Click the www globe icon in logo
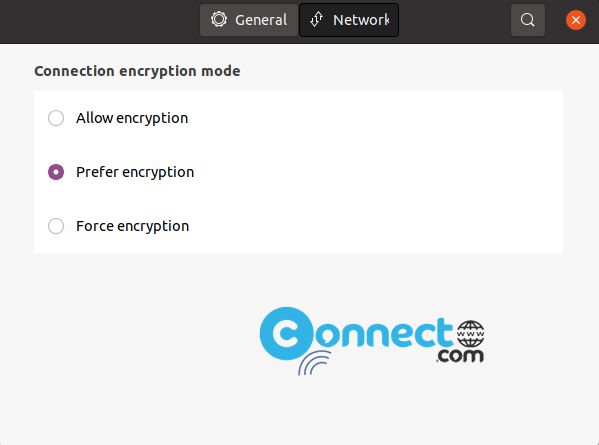Viewport: 599px width, 445px height. [x=471, y=333]
